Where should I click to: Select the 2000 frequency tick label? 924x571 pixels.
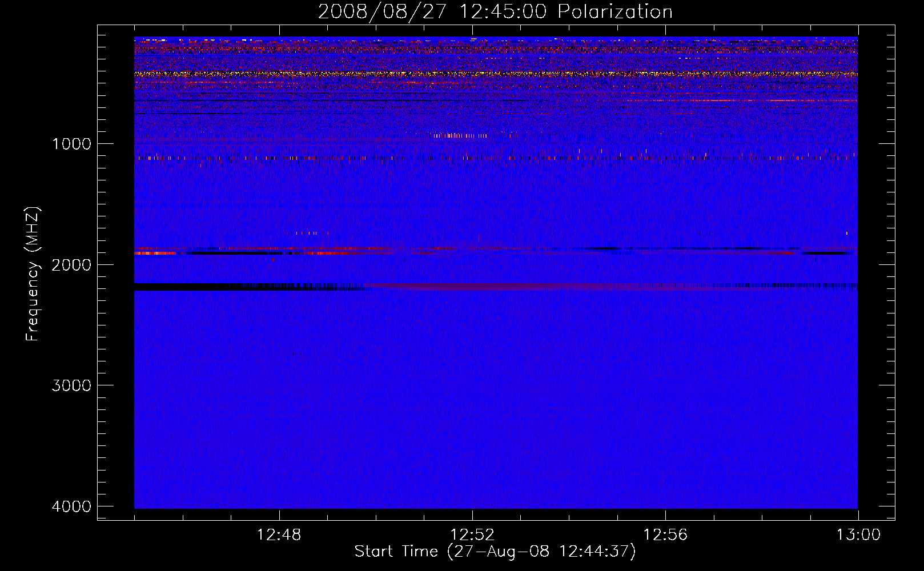point(71,264)
